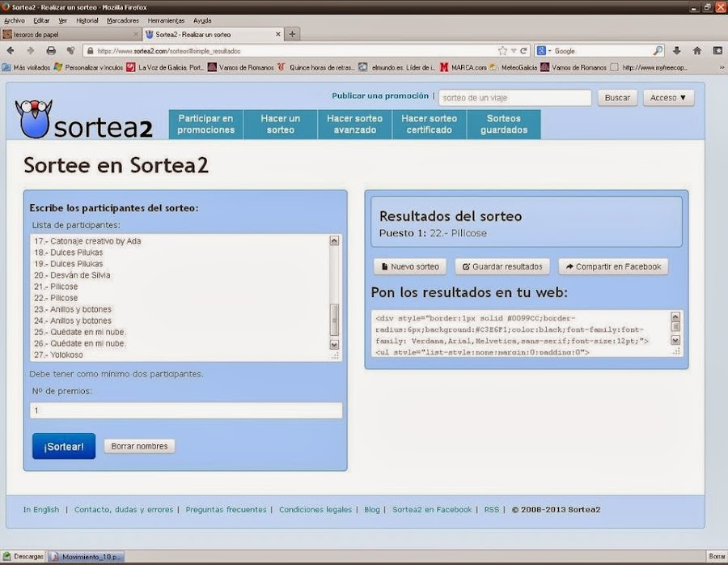Go to the Firefox Home icon

click(697, 51)
